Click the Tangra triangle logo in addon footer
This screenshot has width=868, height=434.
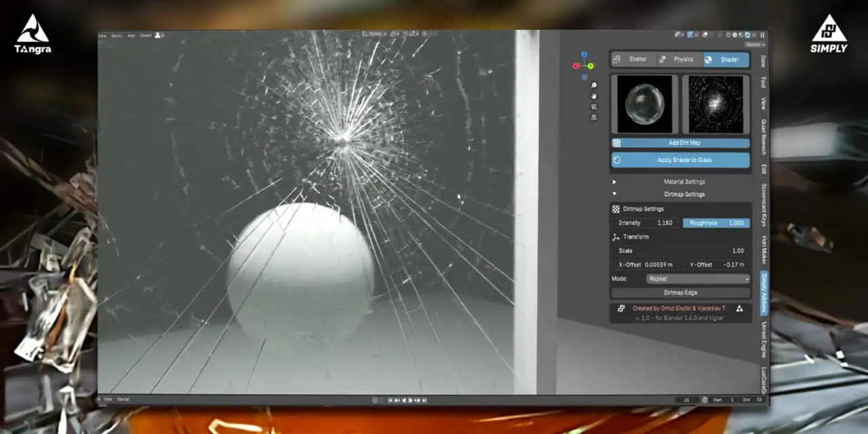click(739, 309)
